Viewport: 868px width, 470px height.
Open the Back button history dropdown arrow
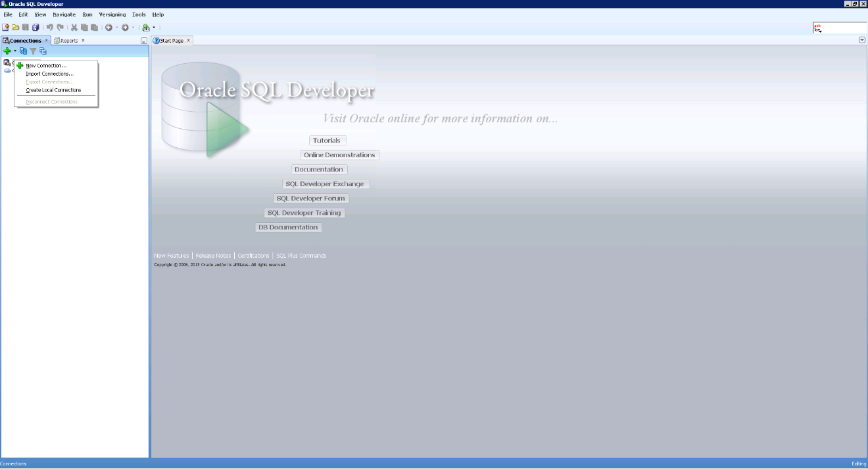[116, 28]
